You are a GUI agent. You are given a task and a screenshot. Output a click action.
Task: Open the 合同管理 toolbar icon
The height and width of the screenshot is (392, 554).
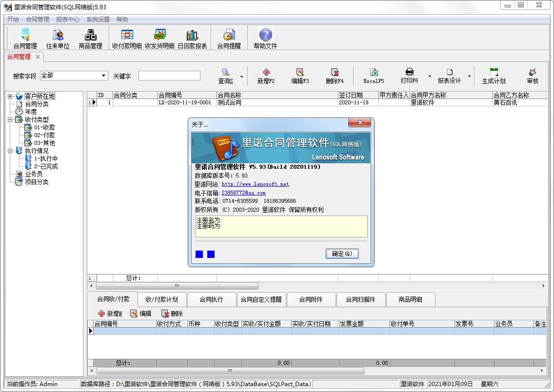25,38
